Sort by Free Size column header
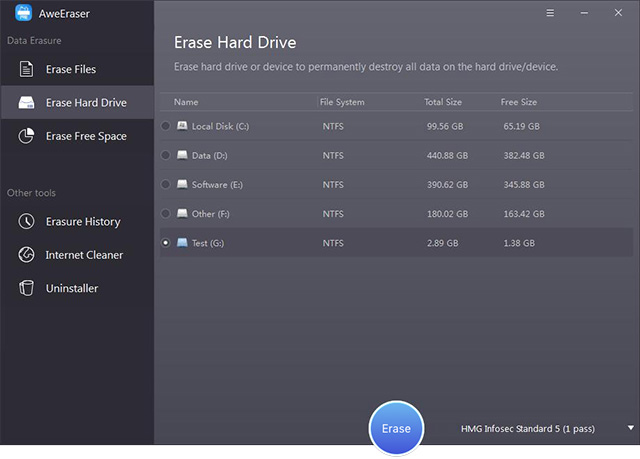The image size is (640, 459). (x=518, y=102)
